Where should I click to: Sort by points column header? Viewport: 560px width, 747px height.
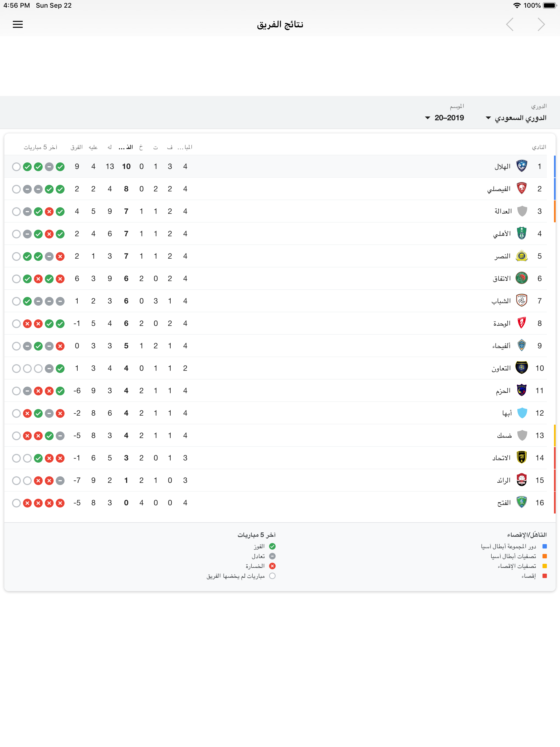[126, 147]
